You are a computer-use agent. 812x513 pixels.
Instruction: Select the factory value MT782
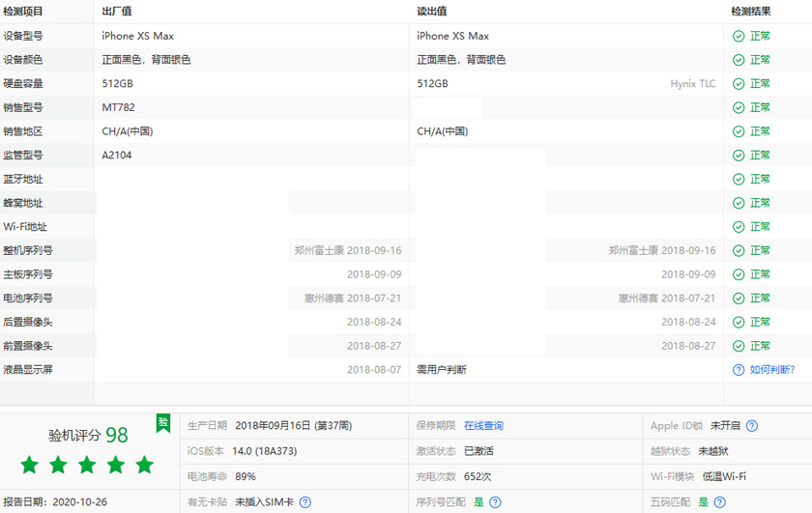[x=118, y=107]
